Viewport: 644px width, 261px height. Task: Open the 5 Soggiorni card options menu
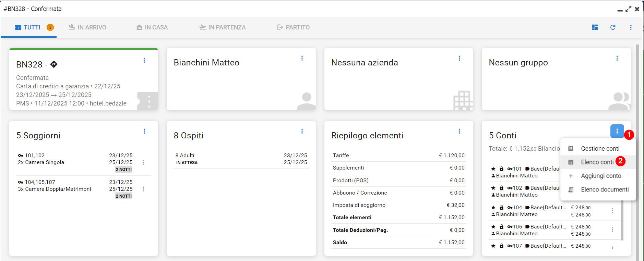tap(145, 131)
